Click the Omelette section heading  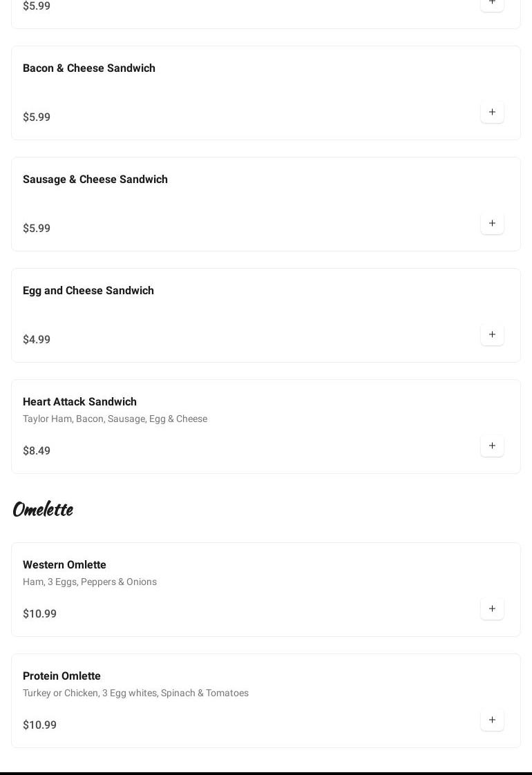pyautogui.click(x=43, y=510)
